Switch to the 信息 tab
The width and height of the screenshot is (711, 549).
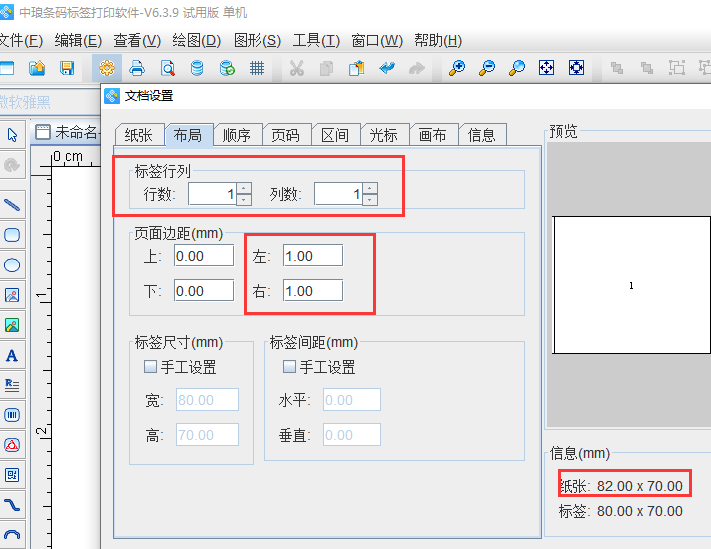(x=482, y=135)
